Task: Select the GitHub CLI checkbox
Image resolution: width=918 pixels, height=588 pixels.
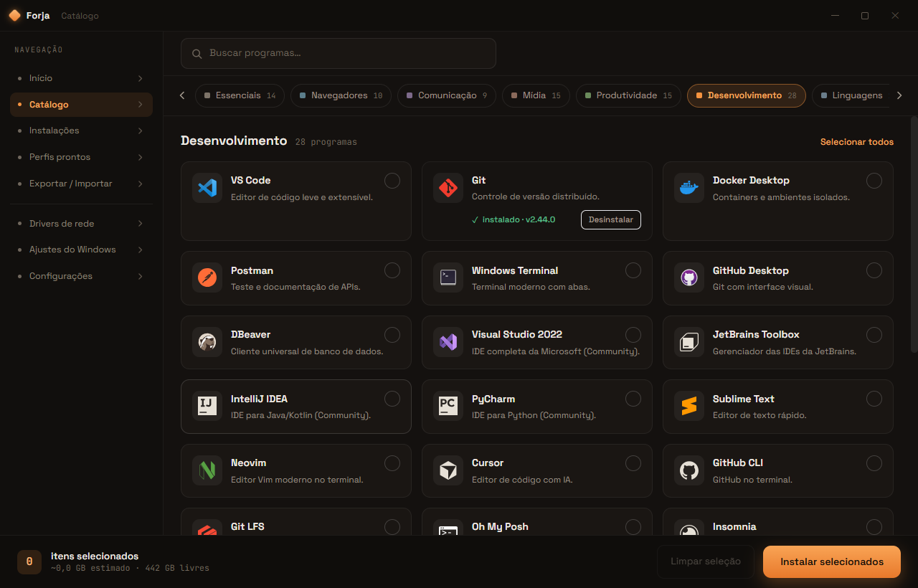Action: click(874, 463)
